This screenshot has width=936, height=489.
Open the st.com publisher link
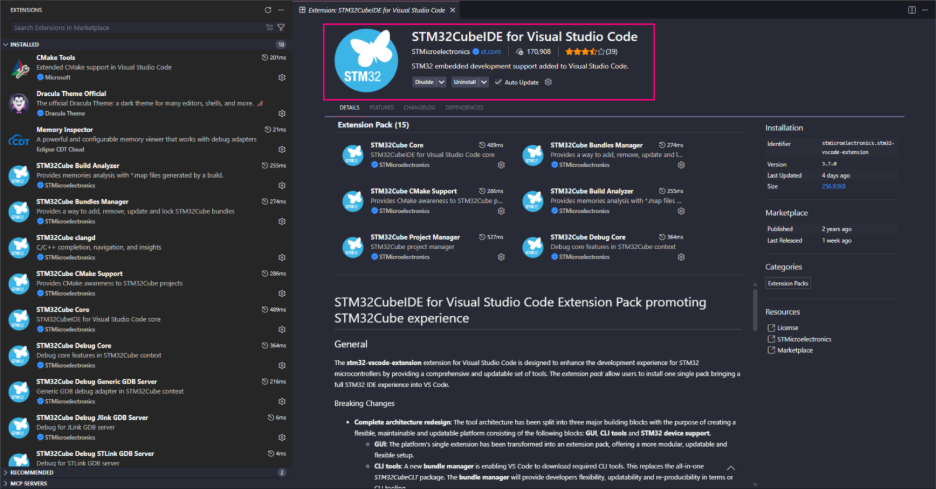(491, 52)
